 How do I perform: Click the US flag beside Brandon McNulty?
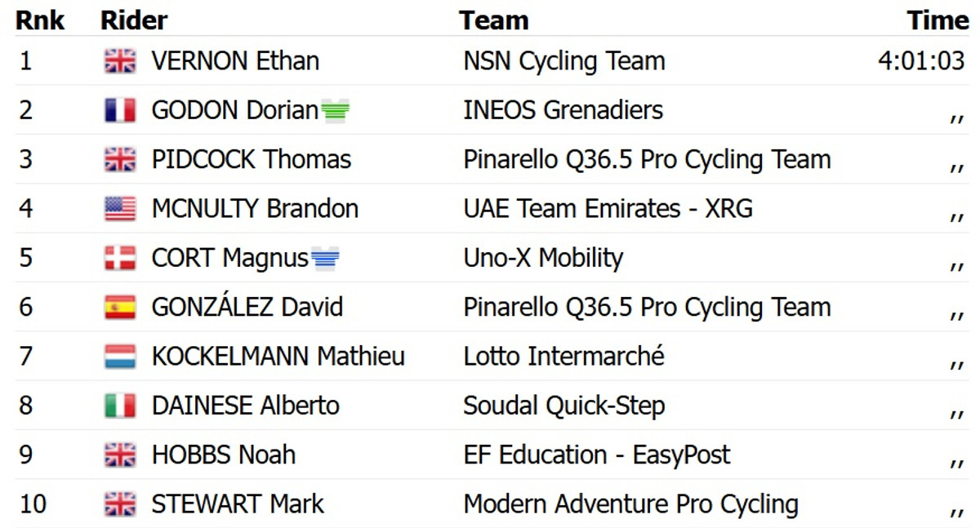(x=120, y=209)
